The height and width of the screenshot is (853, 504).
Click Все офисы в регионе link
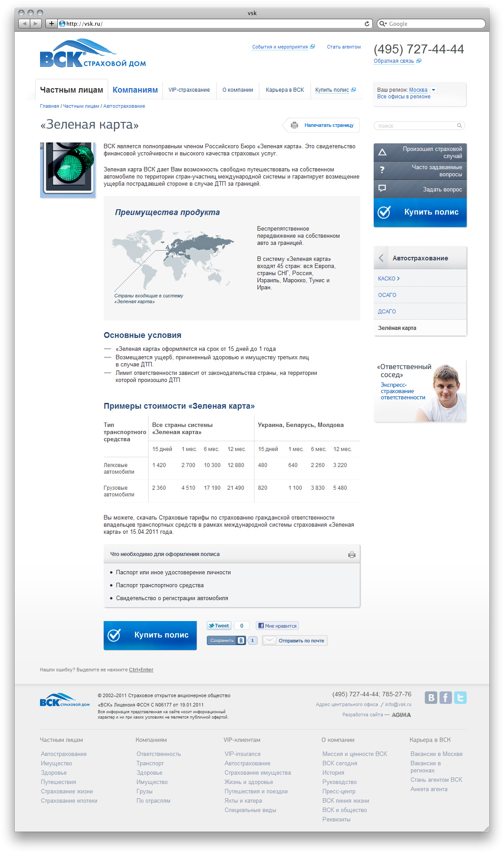(404, 97)
